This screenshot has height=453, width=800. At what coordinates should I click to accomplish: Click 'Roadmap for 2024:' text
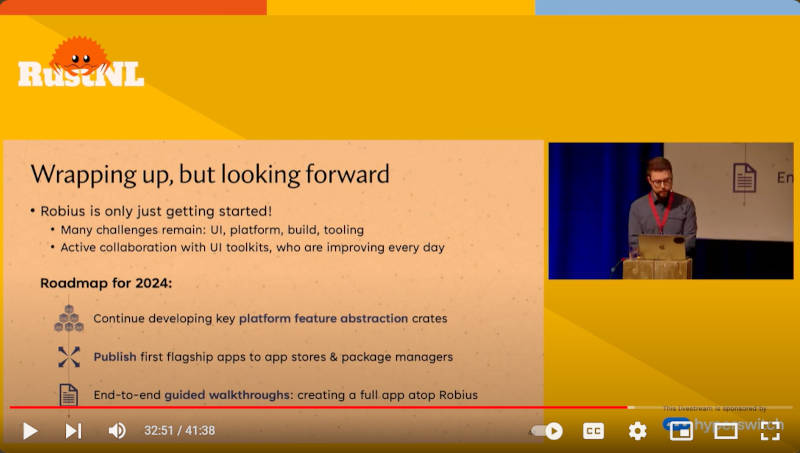click(x=106, y=283)
